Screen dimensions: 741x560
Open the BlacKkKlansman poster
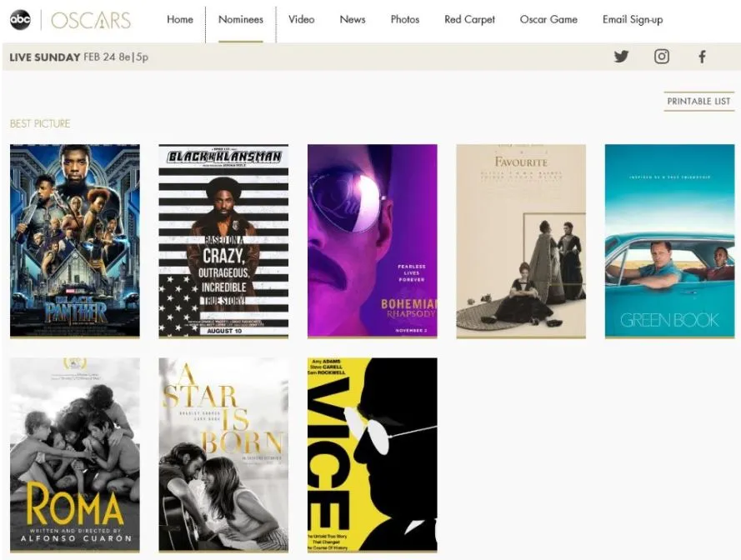click(x=223, y=241)
